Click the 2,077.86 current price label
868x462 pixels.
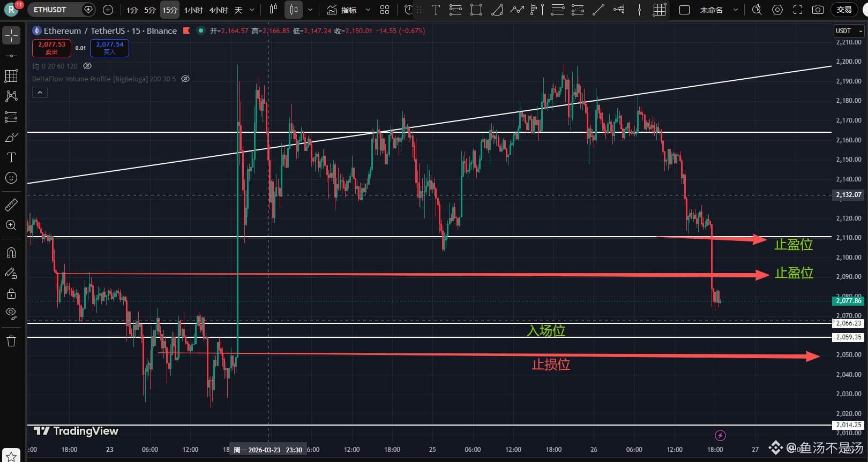[x=849, y=301]
